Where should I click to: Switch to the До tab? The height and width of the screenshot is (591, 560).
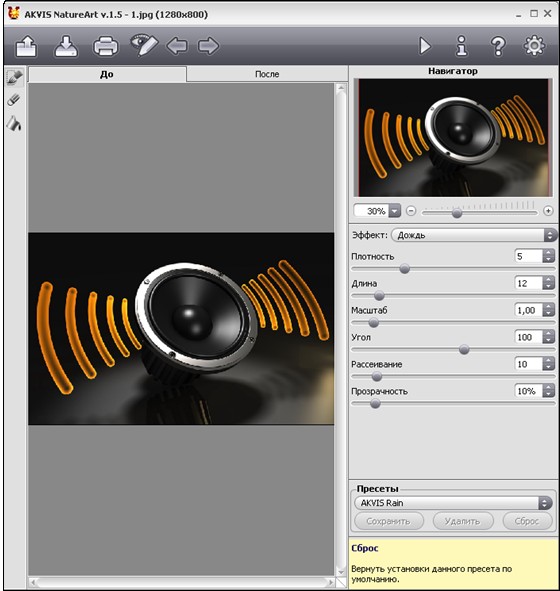click(107, 74)
